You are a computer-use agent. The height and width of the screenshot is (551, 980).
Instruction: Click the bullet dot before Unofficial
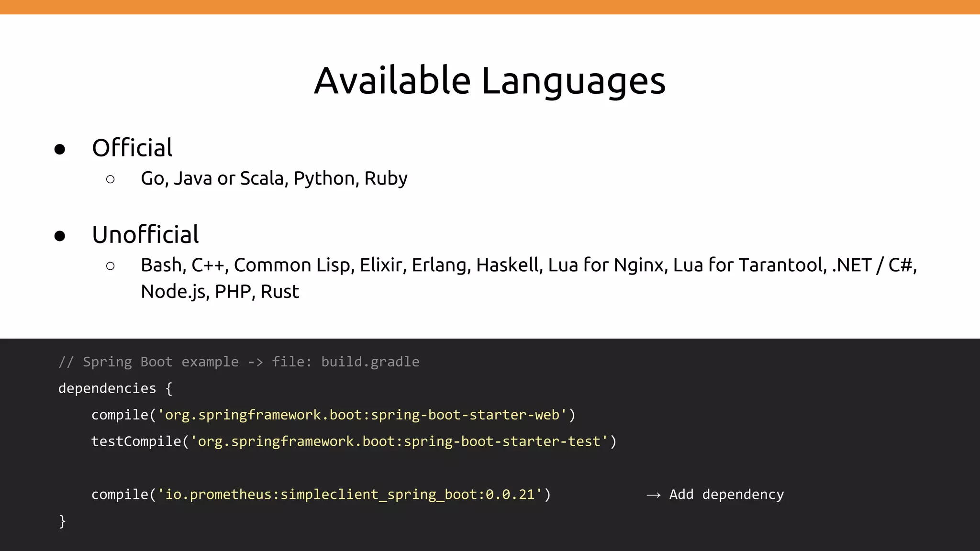click(x=60, y=236)
